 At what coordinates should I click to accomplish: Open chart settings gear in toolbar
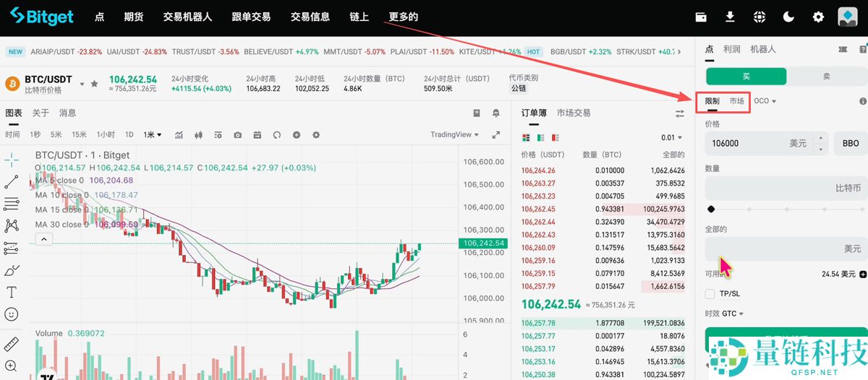pyautogui.click(x=315, y=135)
